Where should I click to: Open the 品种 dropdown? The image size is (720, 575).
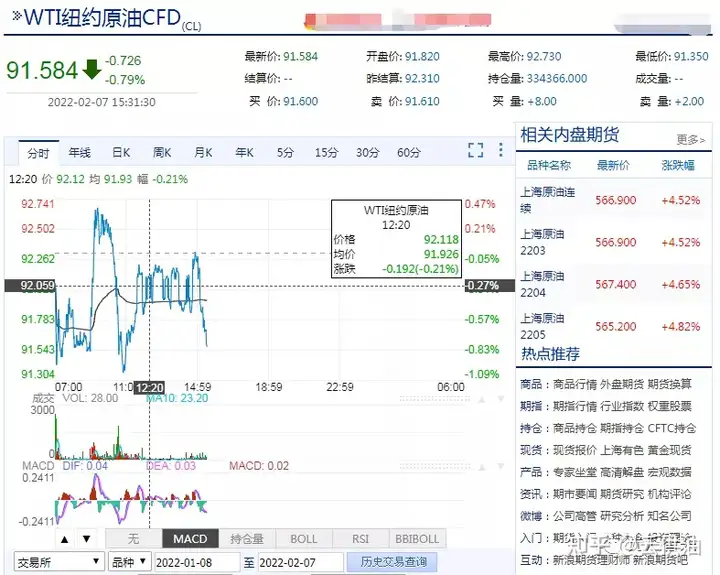tap(129, 562)
